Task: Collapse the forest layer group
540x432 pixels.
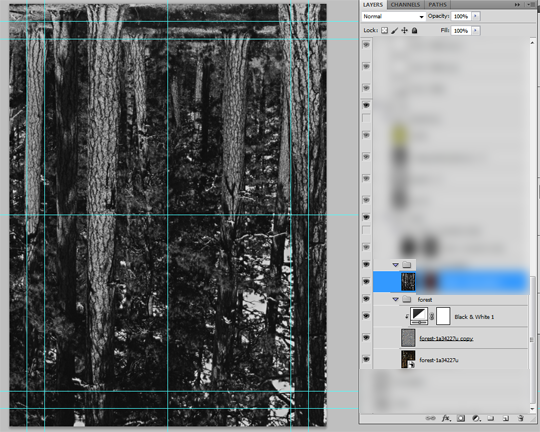Action: (x=395, y=299)
